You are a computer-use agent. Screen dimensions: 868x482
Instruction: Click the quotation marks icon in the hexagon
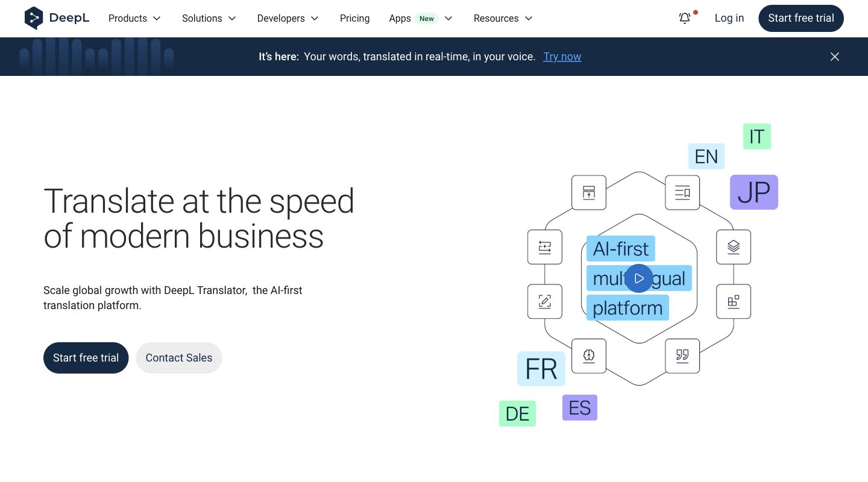[682, 355]
